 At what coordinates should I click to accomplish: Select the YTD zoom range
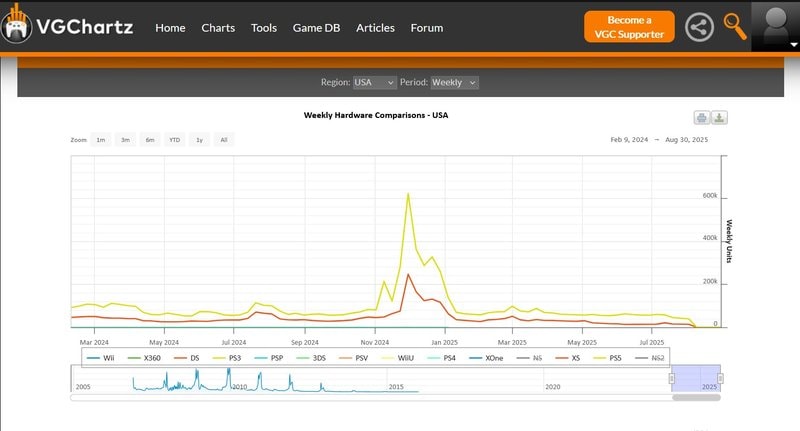pos(174,140)
